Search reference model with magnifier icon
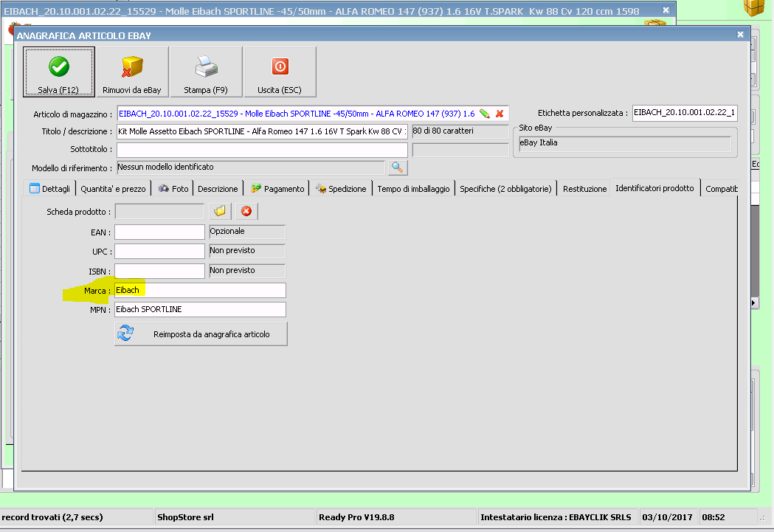Image resolution: width=774 pixels, height=532 pixels. [x=398, y=167]
